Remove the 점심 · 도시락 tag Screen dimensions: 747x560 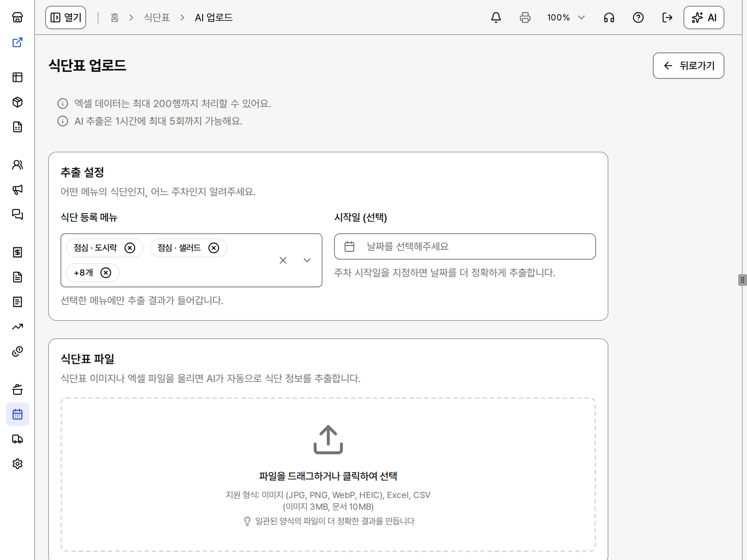pos(130,248)
